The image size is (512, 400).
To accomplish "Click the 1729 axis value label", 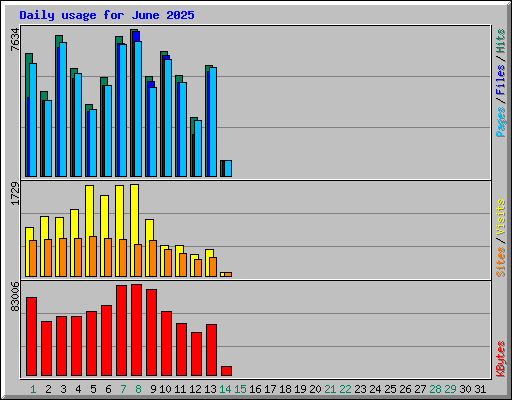I will click(x=15, y=194).
